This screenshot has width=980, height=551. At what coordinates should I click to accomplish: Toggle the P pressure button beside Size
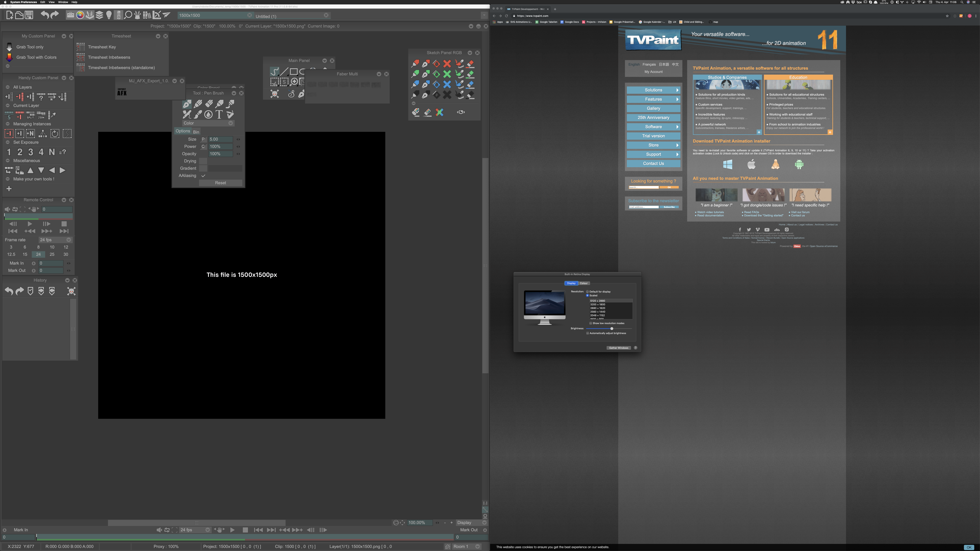click(203, 139)
